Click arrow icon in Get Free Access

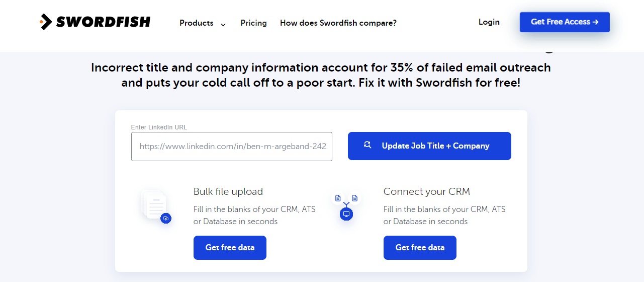596,22
